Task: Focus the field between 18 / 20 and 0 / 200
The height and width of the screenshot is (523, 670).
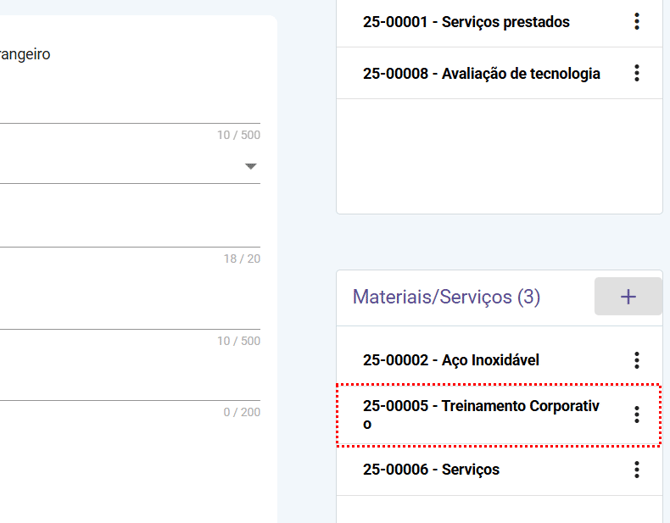Action: click(x=120, y=312)
